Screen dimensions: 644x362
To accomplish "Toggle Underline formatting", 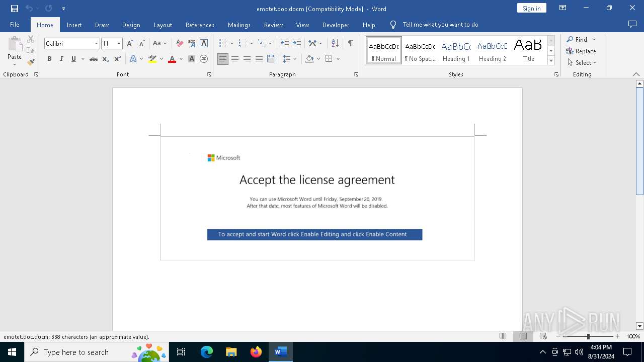I will click(x=73, y=59).
